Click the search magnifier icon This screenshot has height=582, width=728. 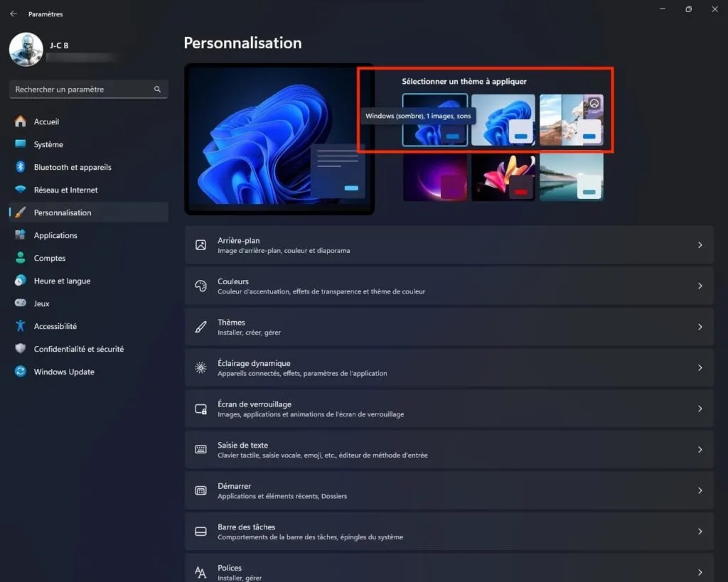pos(157,89)
